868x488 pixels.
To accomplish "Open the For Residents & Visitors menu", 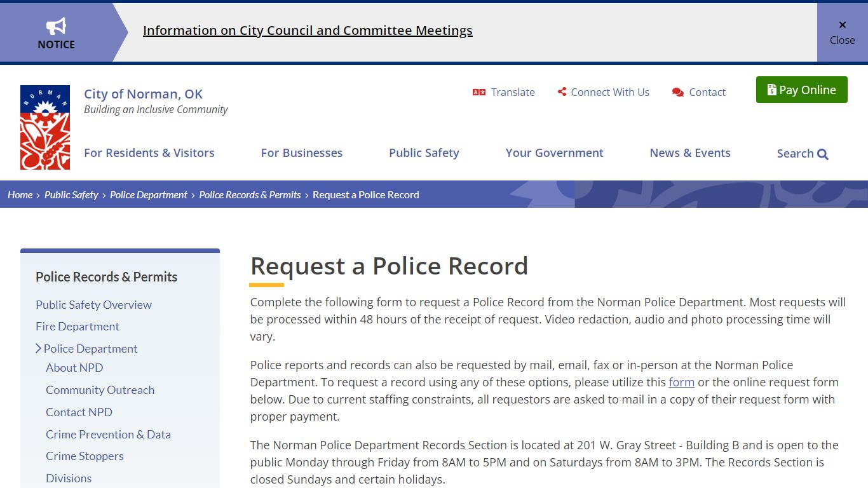I will (x=149, y=152).
